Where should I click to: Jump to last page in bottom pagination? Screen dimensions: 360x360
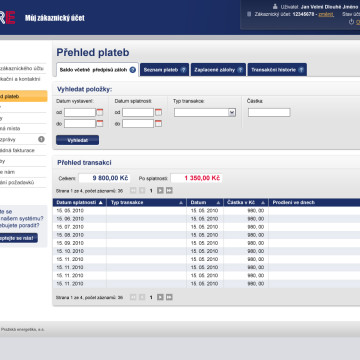click(169, 297)
